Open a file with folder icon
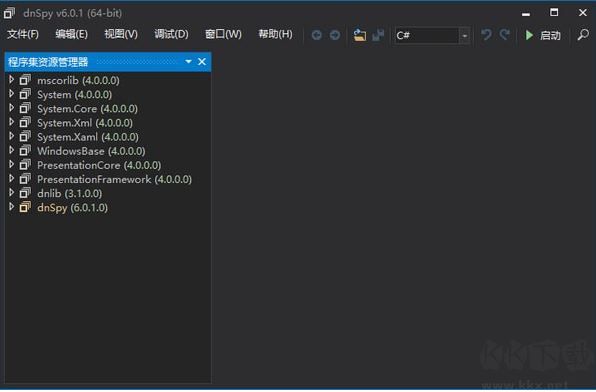This screenshot has height=392, width=596. [360, 35]
